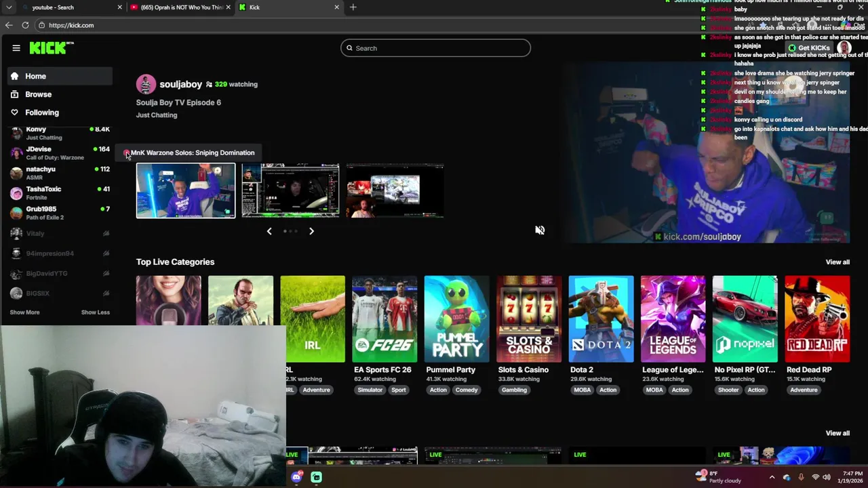Select the second featured stream thumbnail
868x488 pixels.
click(x=290, y=190)
